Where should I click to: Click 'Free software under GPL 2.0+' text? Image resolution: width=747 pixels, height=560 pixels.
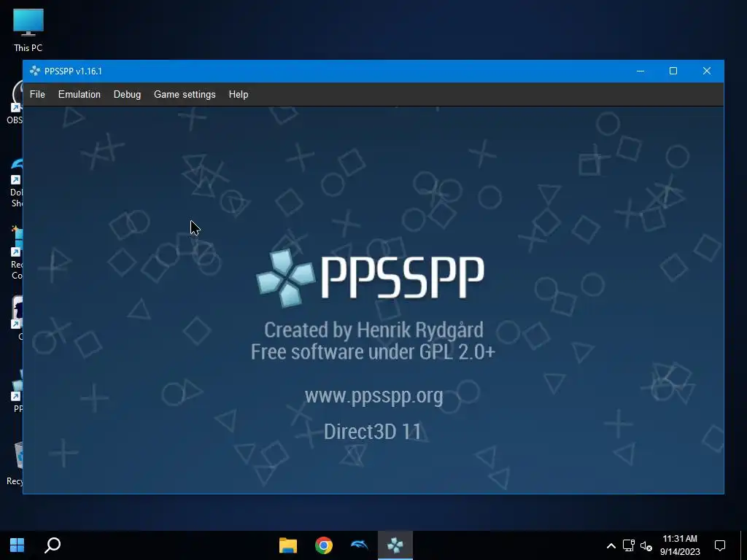tap(373, 352)
